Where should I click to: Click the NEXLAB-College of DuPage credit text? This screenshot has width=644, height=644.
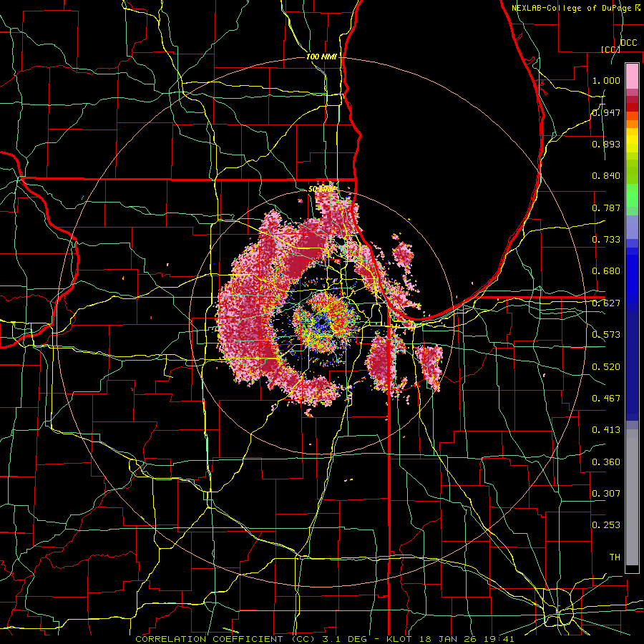[x=572, y=8]
